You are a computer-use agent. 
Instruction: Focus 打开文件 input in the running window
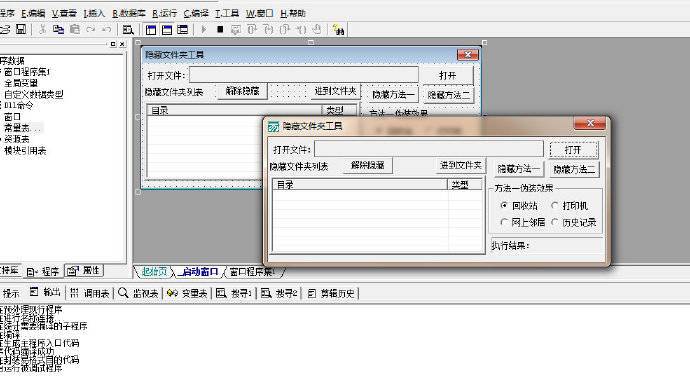[x=429, y=149]
